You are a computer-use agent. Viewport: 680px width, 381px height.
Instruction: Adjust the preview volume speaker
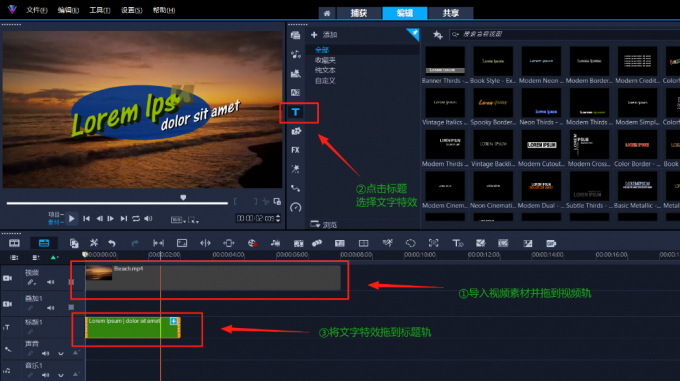(148, 219)
